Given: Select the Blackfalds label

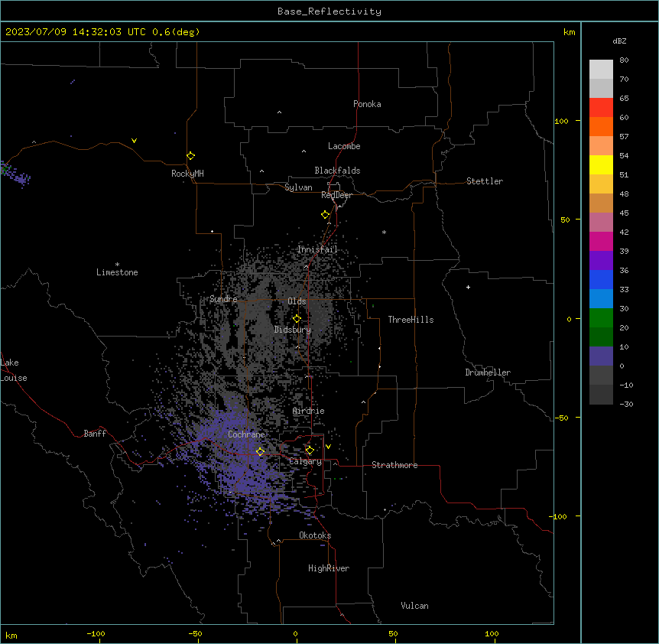Looking at the screenshot, I should tap(337, 171).
